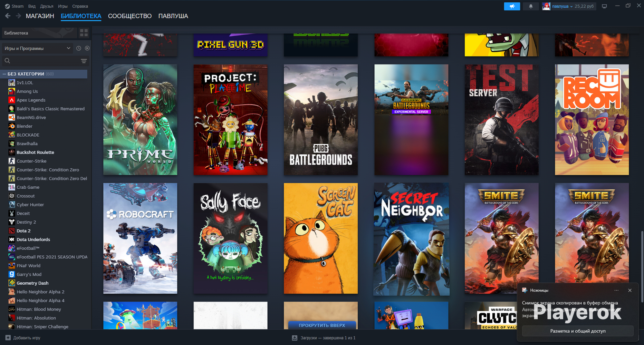Viewport: 644px width, 345px height.
Task: Click the Brawlhalla icon in the list
Action: pos(12,144)
